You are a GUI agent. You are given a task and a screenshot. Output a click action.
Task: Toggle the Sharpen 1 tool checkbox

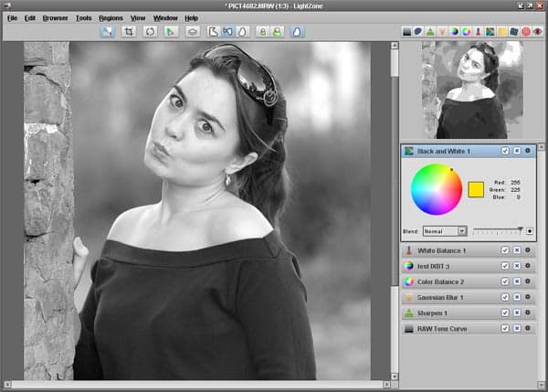[x=505, y=313]
